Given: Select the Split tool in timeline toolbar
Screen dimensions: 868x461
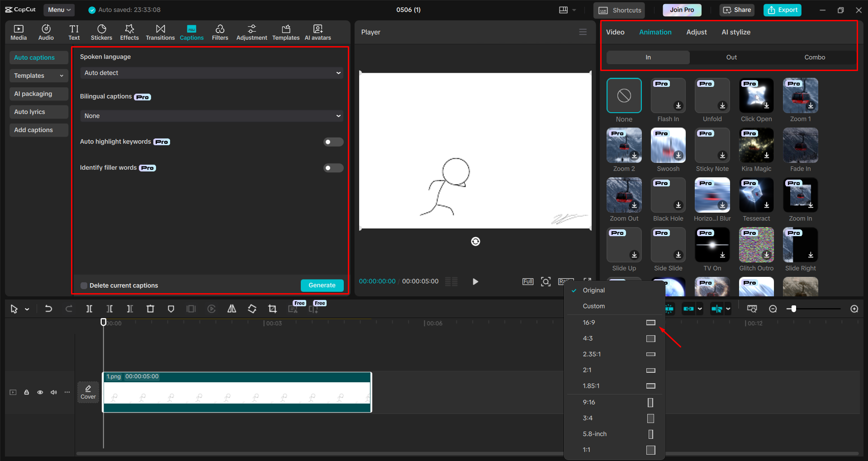Looking at the screenshot, I should [x=89, y=309].
